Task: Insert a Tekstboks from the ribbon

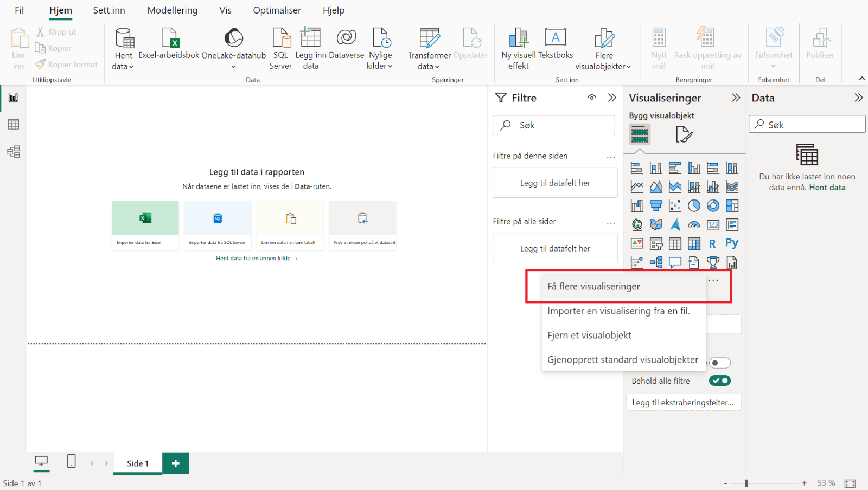Action: point(556,44)
